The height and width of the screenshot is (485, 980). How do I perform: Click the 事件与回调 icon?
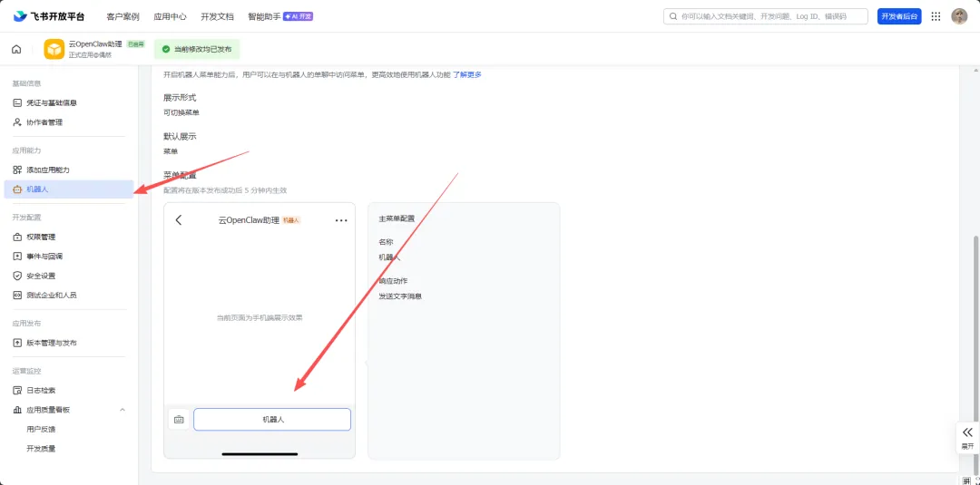[x=17, y=257]
